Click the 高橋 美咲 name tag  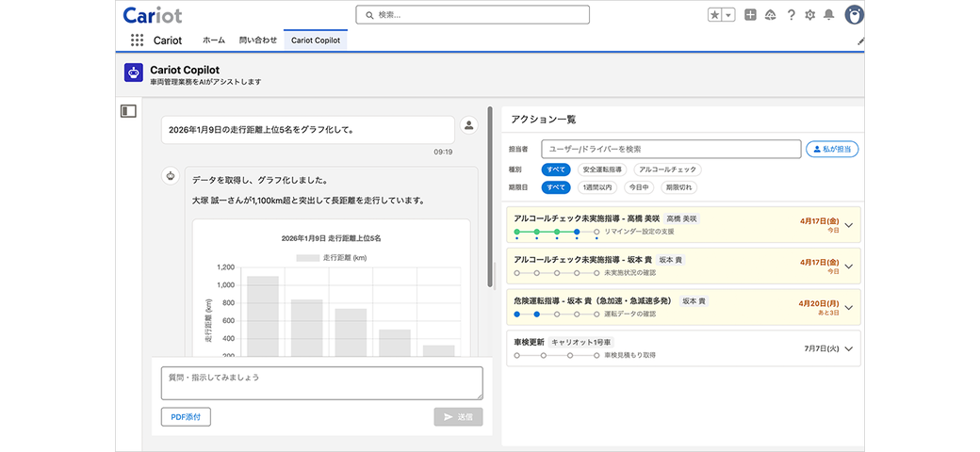(681, 219)
